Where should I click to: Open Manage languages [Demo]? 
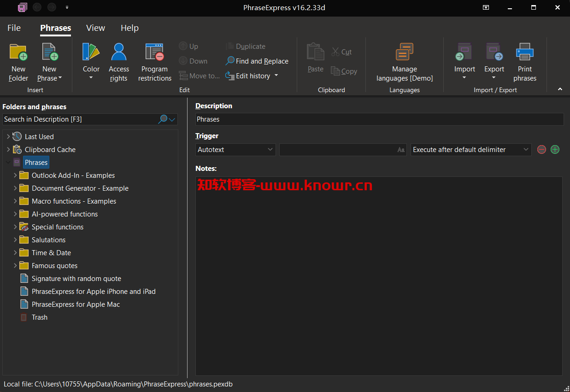[x=405, y=62]
